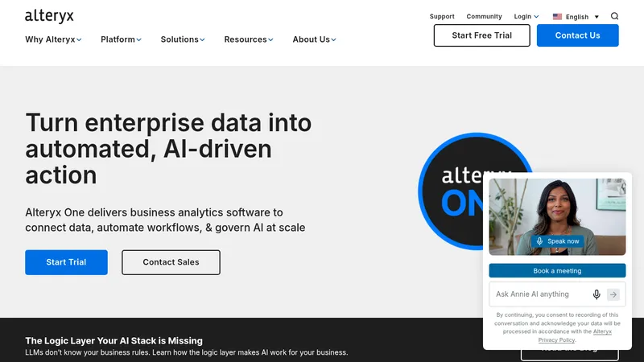Image resolution: width=644 pixels, height=362 pixels.
Task: Click the 'Turn enterprise data into' headline
Action: click(x=168, y=149)
